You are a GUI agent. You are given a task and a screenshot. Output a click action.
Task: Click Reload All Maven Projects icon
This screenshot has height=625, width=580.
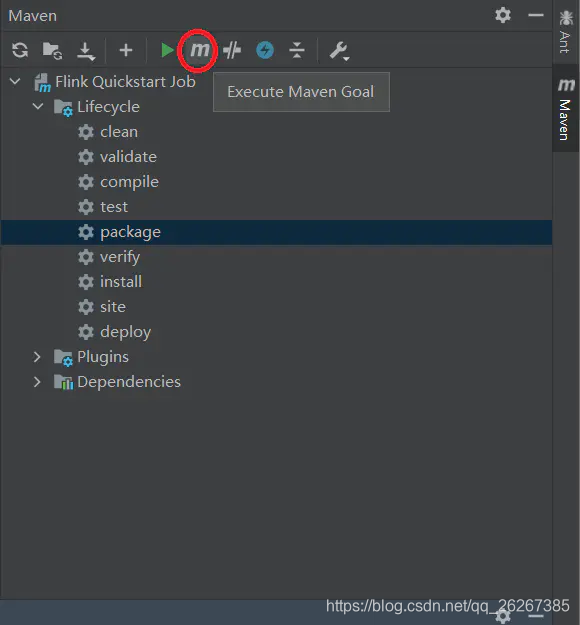point(20,51)
